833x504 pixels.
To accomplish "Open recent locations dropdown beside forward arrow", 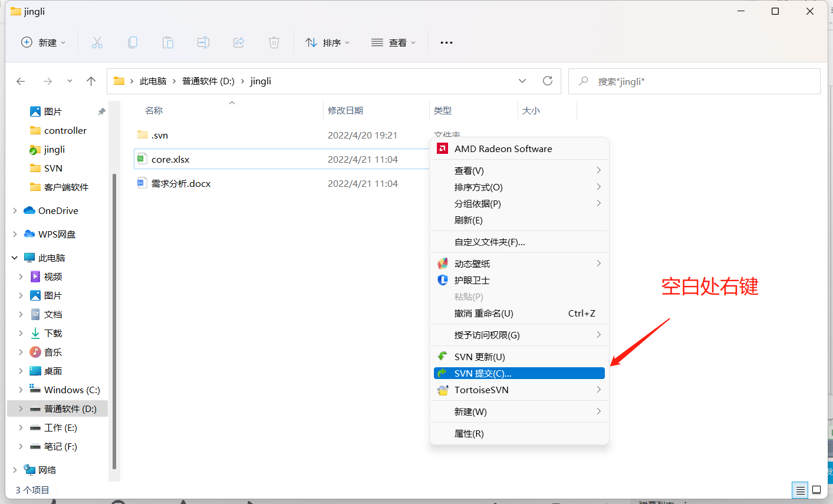I will (70, 81).
